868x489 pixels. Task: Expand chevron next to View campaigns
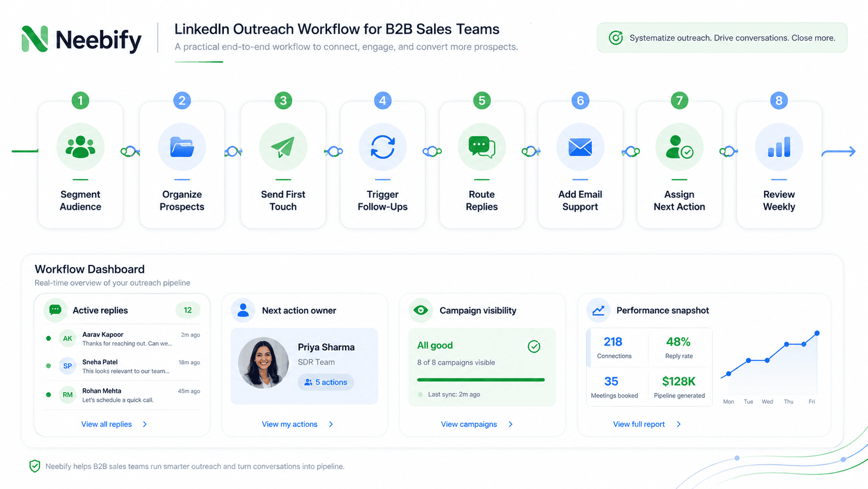point(511,424)
